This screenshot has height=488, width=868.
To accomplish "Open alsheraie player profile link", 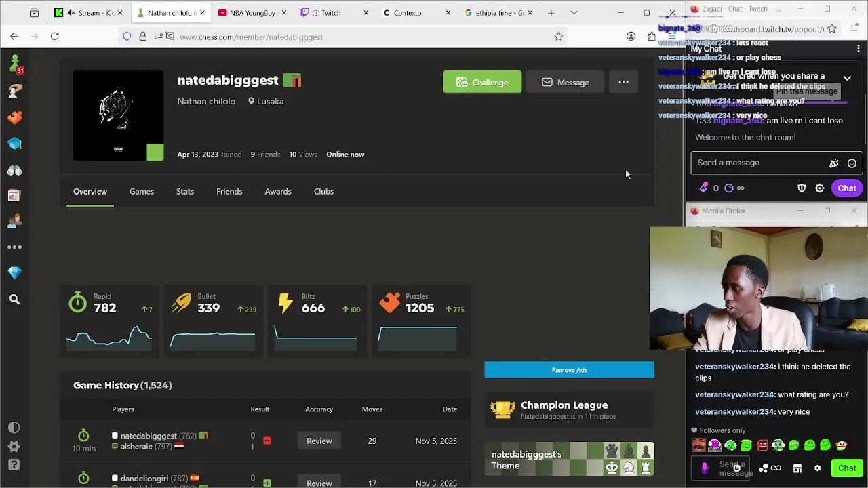I will tap(136, 446).
